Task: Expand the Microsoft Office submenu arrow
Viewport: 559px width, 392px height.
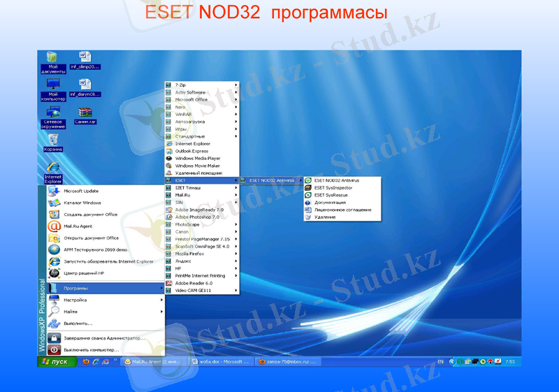Action: [236, 100]
